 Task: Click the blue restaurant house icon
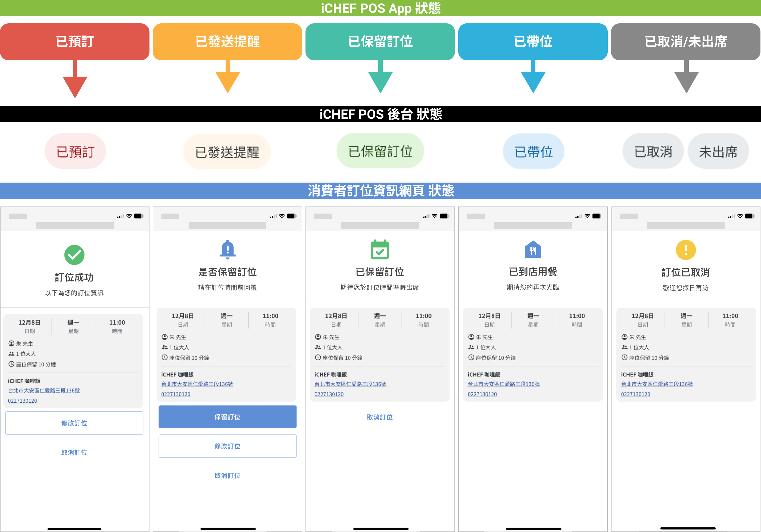(x=533, y=249)
